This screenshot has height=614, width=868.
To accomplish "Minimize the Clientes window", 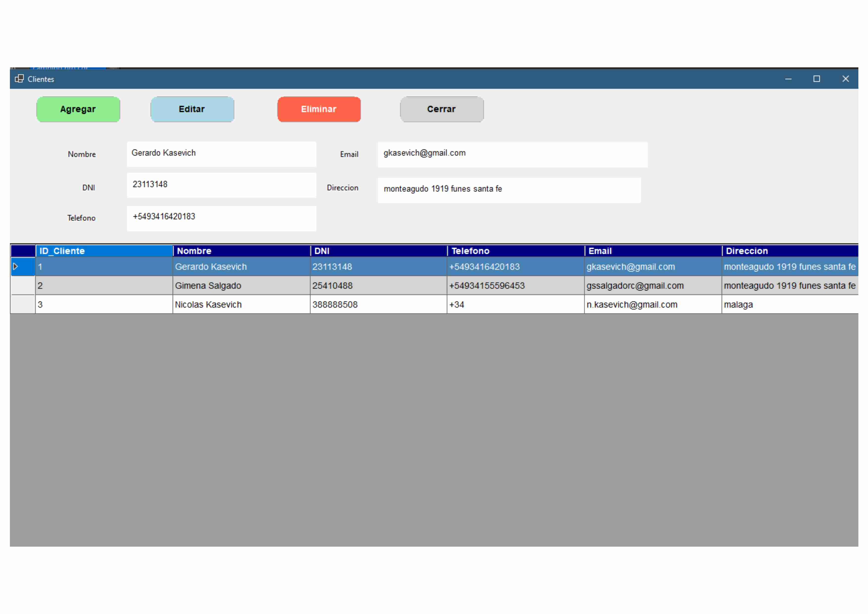I will click(788, 79).
